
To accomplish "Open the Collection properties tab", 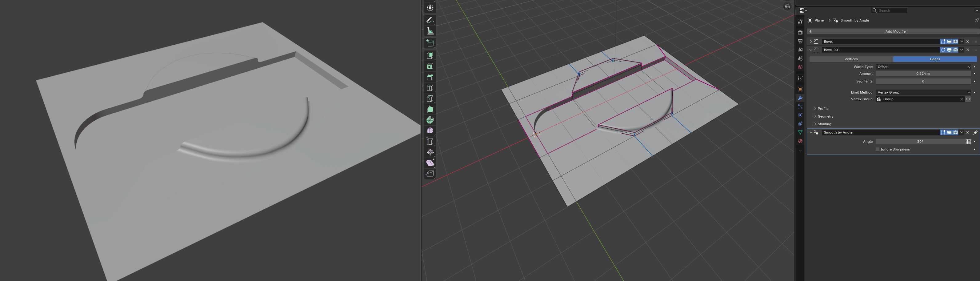I will pyautogui.click(x=800, y=78).
